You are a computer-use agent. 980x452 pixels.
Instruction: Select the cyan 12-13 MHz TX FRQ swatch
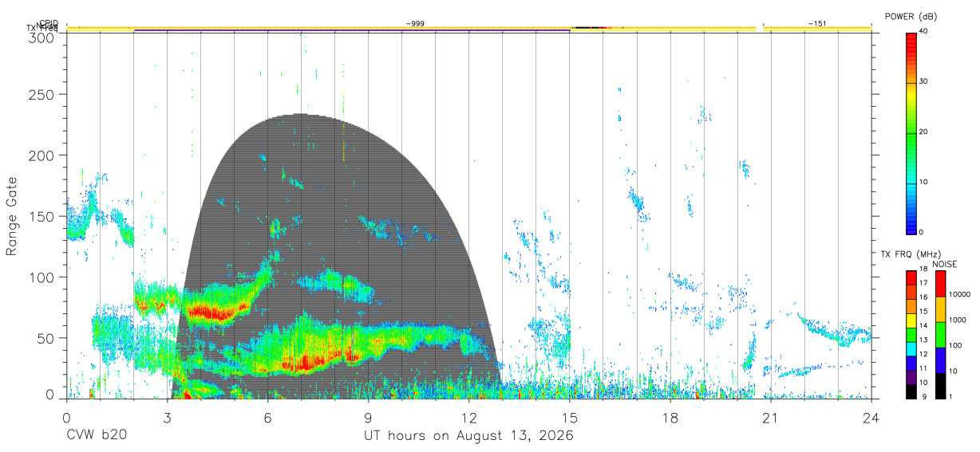coord(911,348)
